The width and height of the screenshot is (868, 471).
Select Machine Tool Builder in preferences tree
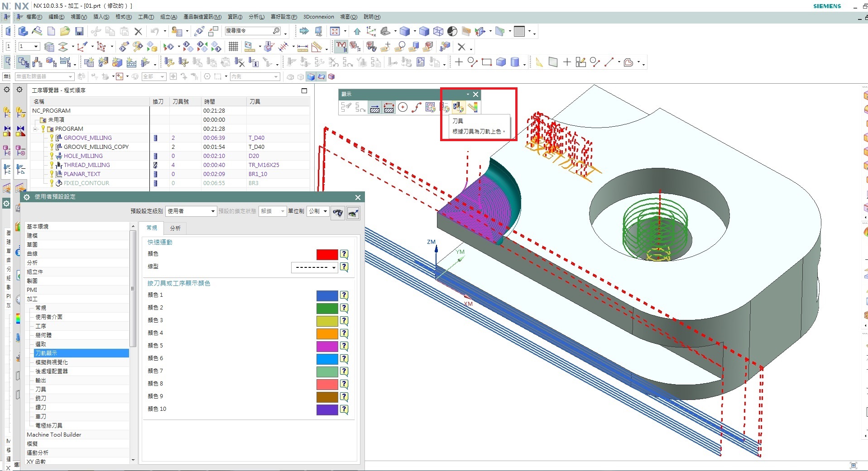click(x=54, y=435)
